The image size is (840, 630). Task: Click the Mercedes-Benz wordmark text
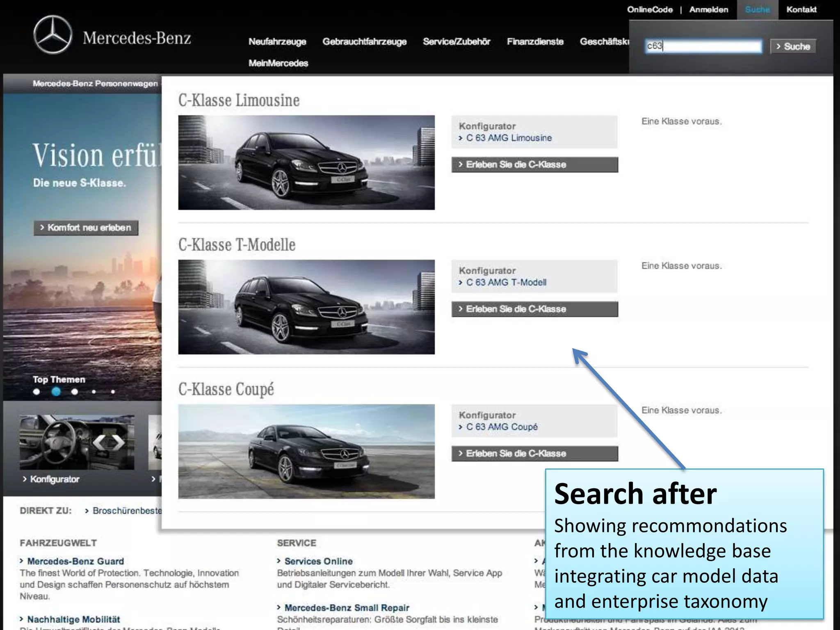click(x=137, y=38)
